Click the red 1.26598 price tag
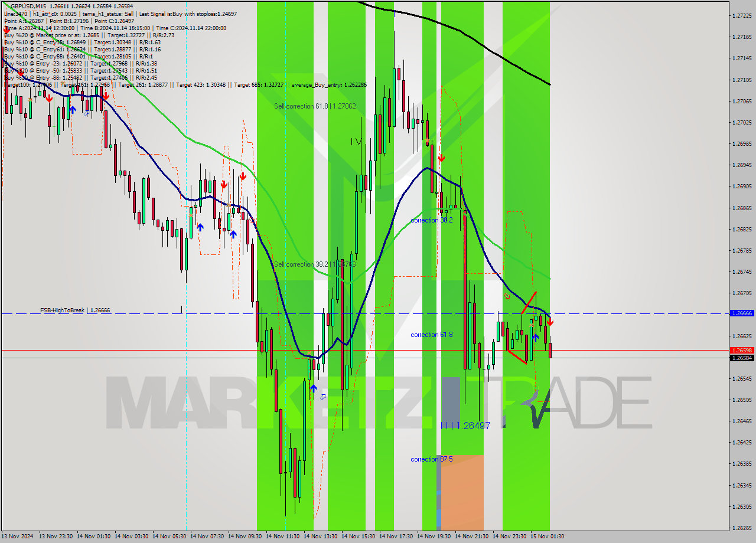The height and width of the screenshot is (543, 756). click(x=742, y=350)
